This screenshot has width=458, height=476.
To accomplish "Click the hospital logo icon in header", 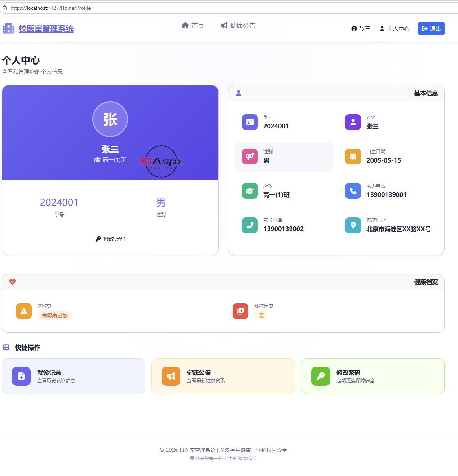I will (x=8, y=28).
